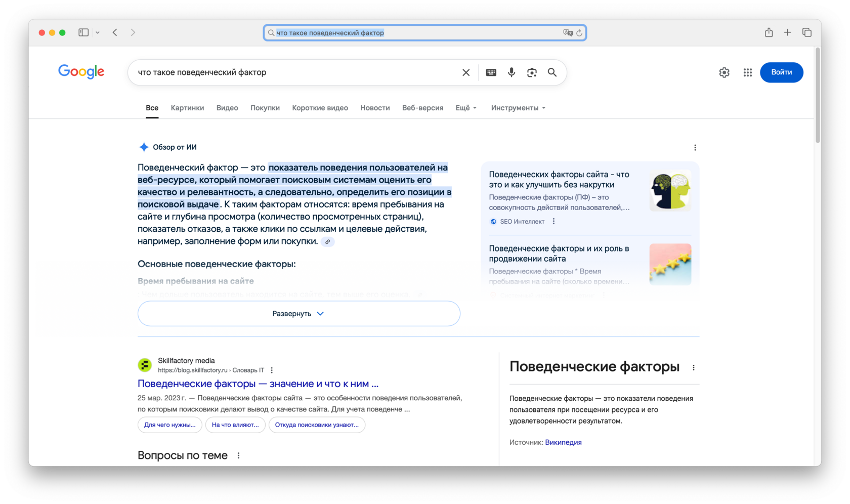This screenshot has width=850, height=504.
Task: Click the Safari sidebar toggle icon
Action: pyautogui.click(x=83, y=32)
